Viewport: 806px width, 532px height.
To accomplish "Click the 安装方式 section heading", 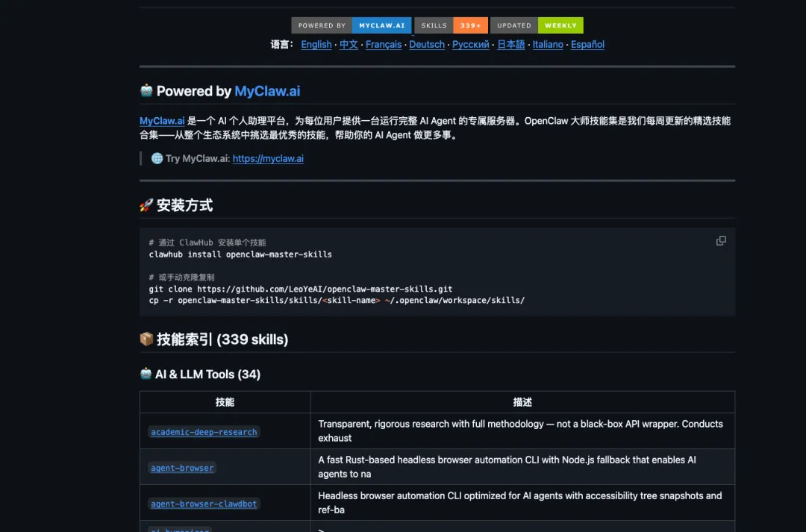I will point(176,206).
